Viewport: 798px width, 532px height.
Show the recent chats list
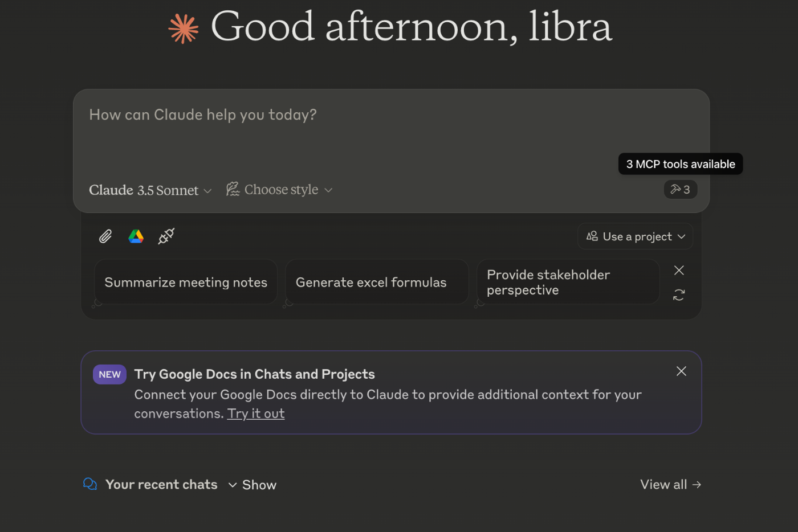(253, 485)
